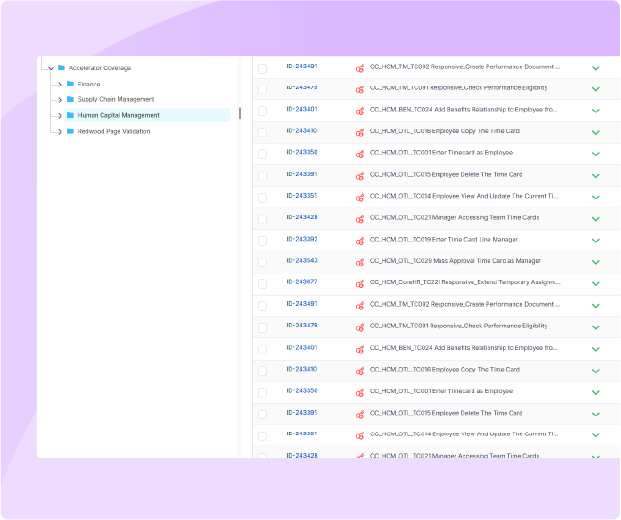
Task: Select the checkbox for ID-243543 row
Action: coord(263,262)
